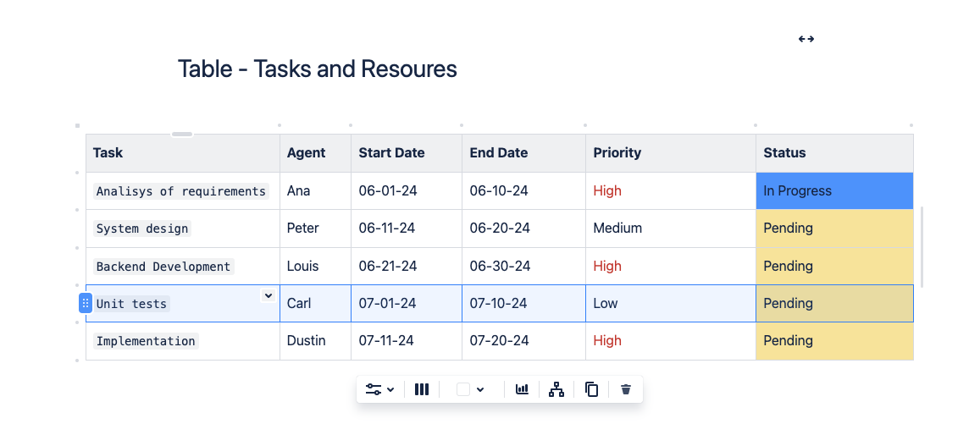Toggle page width with the double-arrow icon
Screen dimensions: 980x435
pyautogui.click(x=806, y=39)
